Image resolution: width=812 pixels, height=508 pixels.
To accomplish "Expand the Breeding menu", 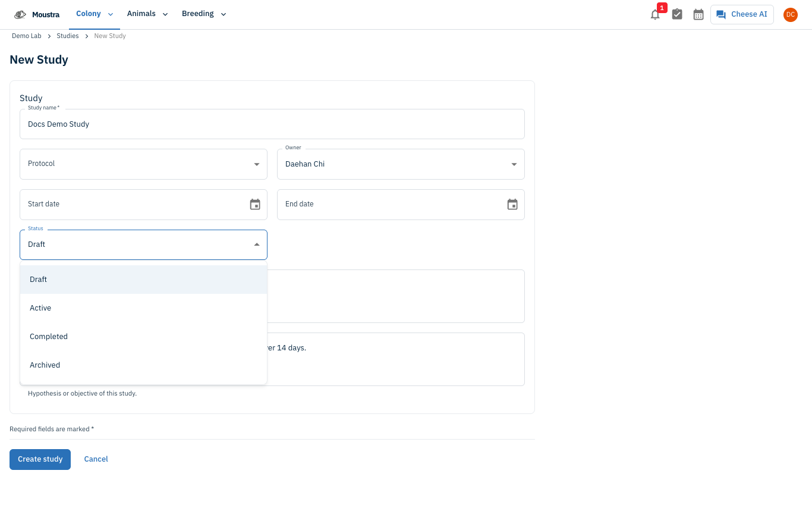I will 204,14.
